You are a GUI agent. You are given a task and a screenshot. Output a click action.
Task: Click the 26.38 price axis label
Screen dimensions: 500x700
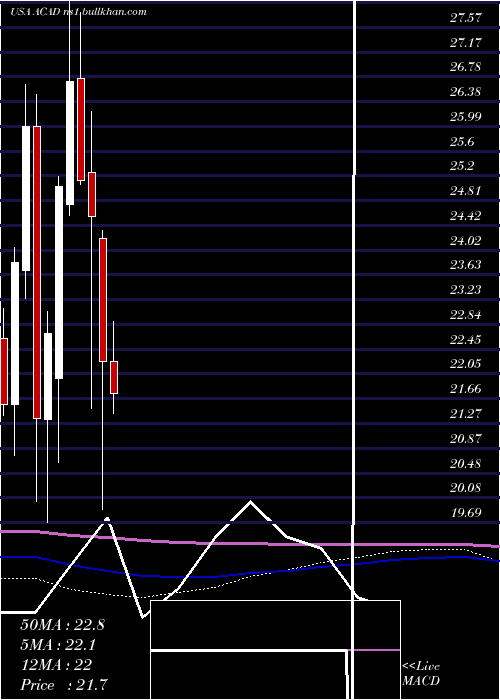466,92
